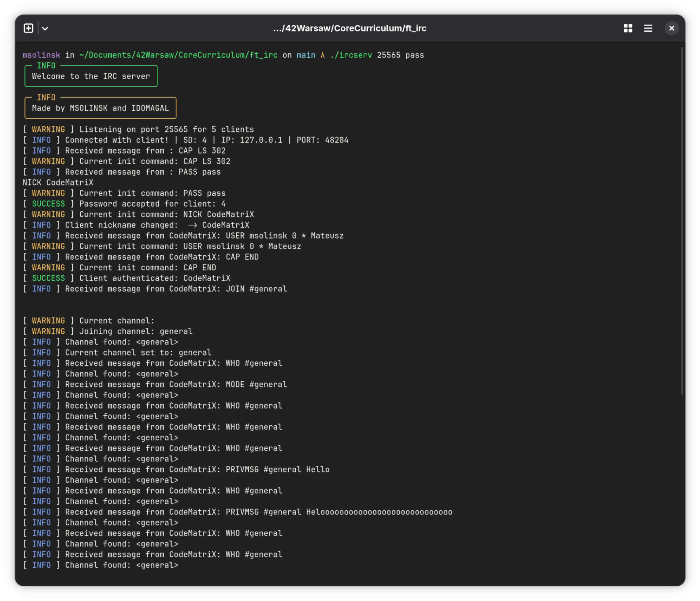Click the long 'Helooooo' PRIVMSG line
The image size is (700, 601).
237,512
